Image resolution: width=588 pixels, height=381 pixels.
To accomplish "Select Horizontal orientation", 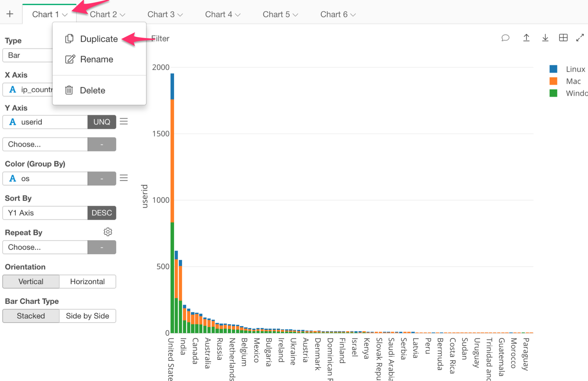I will 87,282.
